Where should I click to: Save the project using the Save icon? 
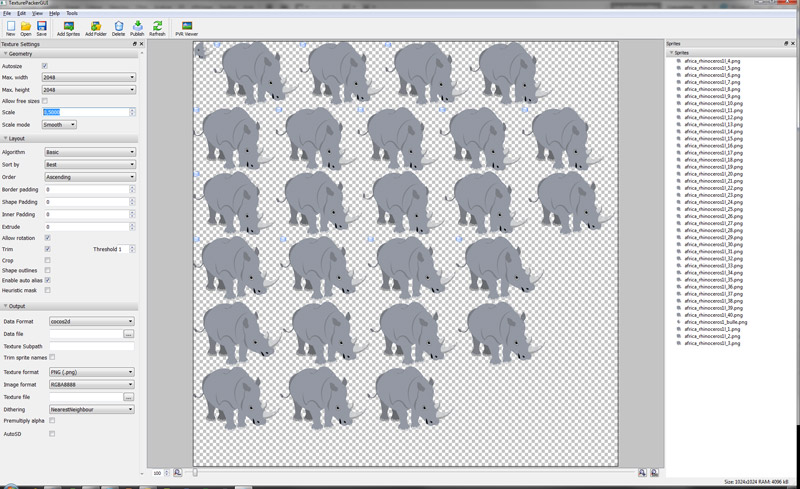click(x=41, y=28)
